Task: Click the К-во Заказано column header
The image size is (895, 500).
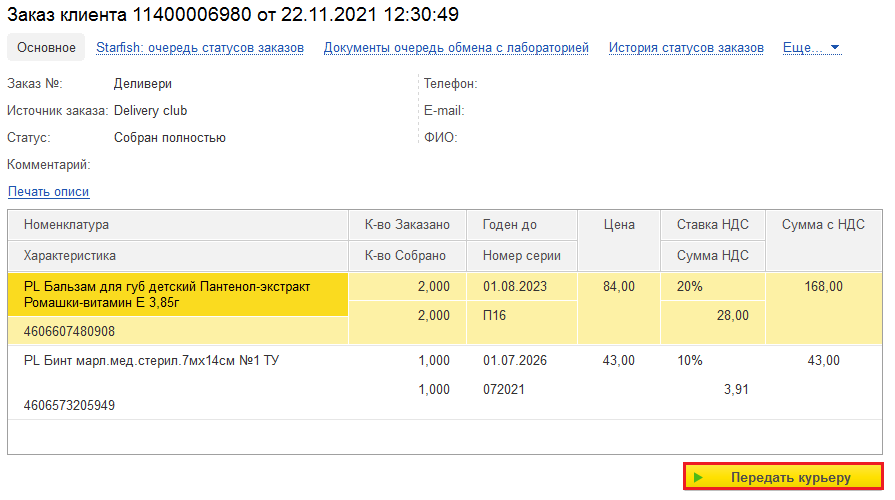Action: [x=407, y=225]
